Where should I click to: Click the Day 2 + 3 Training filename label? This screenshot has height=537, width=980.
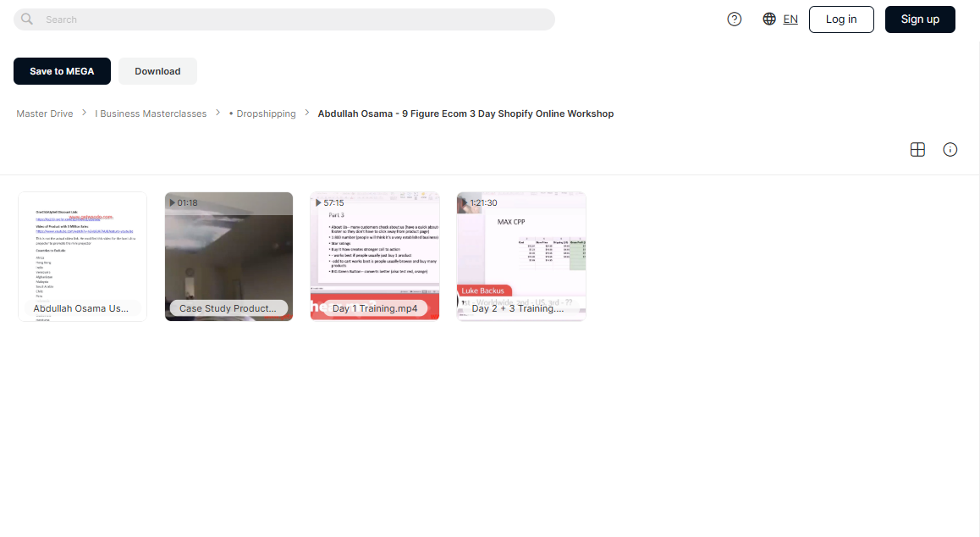519,308
